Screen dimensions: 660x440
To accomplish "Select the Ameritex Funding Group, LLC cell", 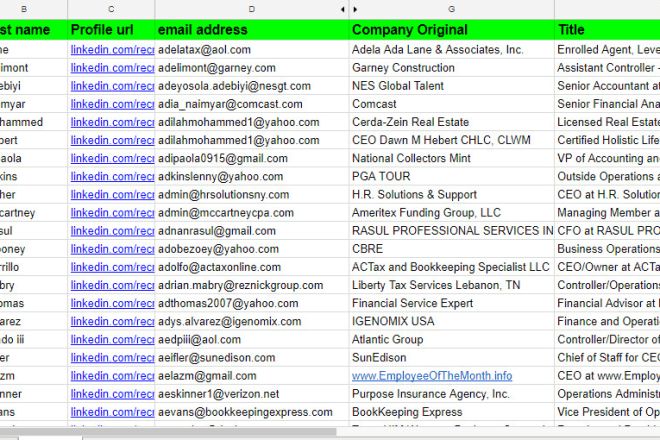I will click(x=452, y=213).
